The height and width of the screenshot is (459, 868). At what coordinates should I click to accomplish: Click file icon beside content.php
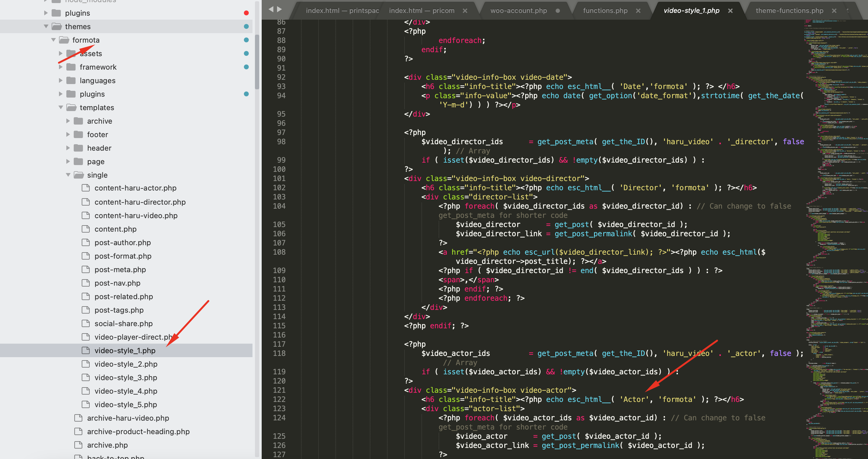click(86, 229)
